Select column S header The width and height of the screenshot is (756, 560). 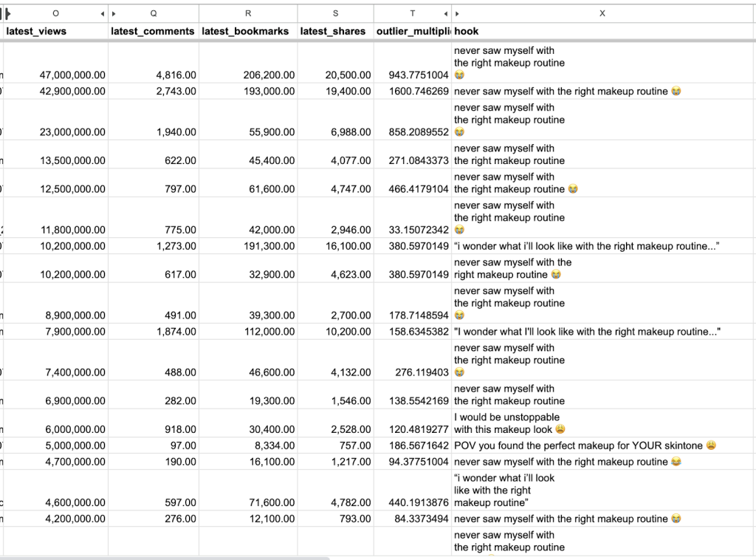tap(335, 13)
